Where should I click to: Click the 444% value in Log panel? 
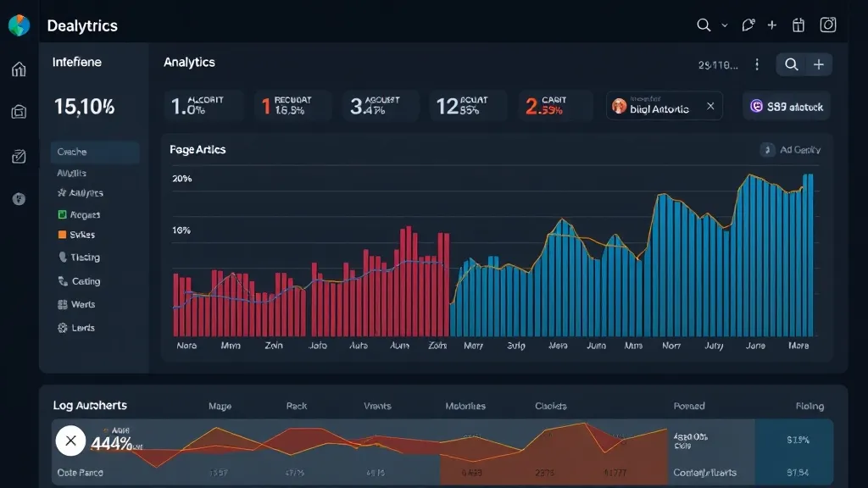111,444
